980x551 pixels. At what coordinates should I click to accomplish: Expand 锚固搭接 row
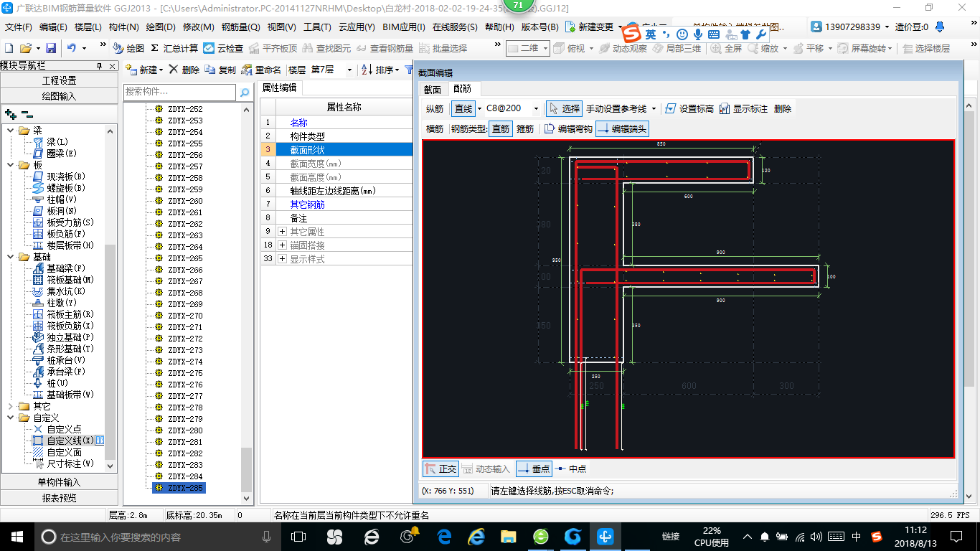click(283, 245)
